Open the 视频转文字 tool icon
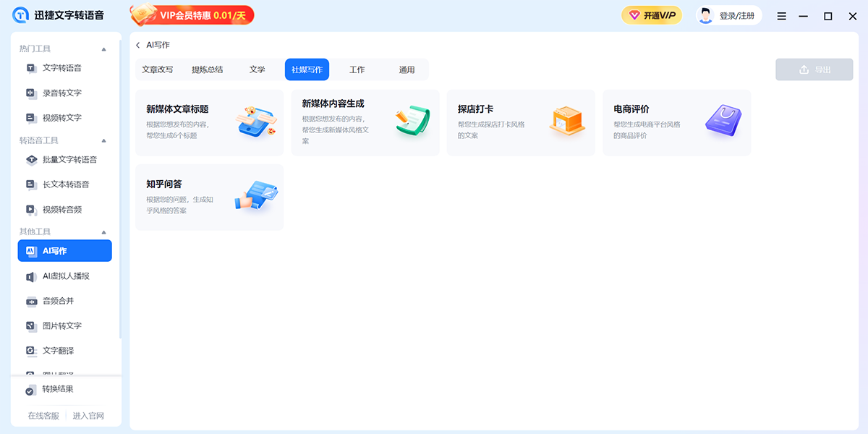This screenshot has height=434, width=868. click(31, 118)
